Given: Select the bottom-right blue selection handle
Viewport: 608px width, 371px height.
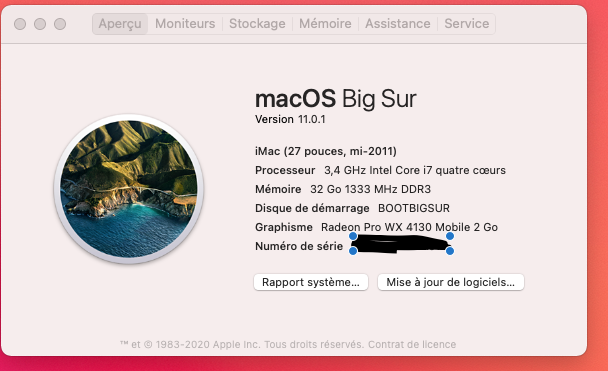Looking at the screenshot, I should click(450, 251).
